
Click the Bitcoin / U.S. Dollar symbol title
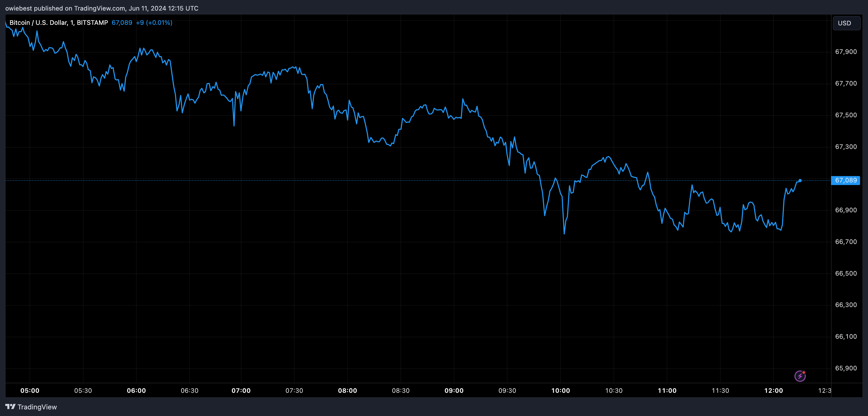click(58, 22)
